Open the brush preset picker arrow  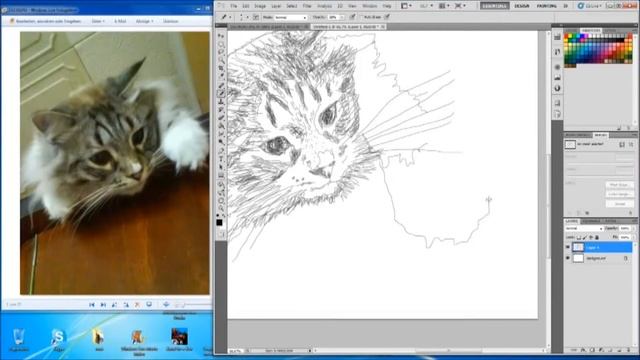[x=247, y=17]
